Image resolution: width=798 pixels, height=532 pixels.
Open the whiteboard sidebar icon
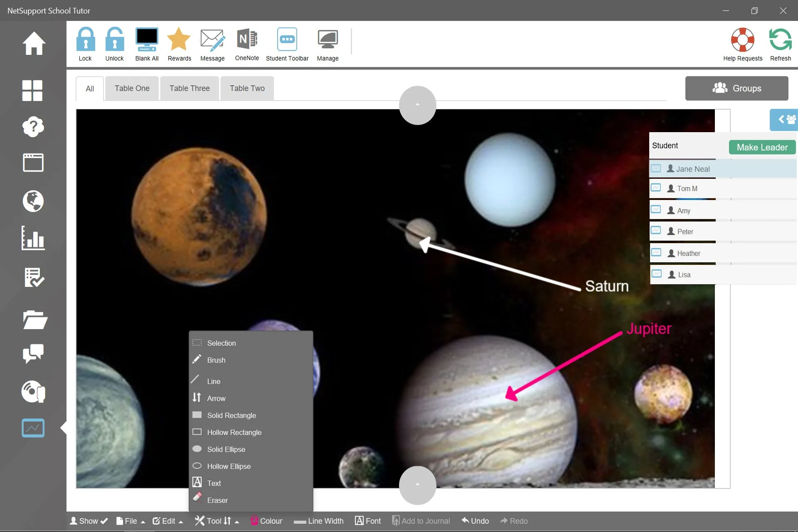click(x=33, y=428)
